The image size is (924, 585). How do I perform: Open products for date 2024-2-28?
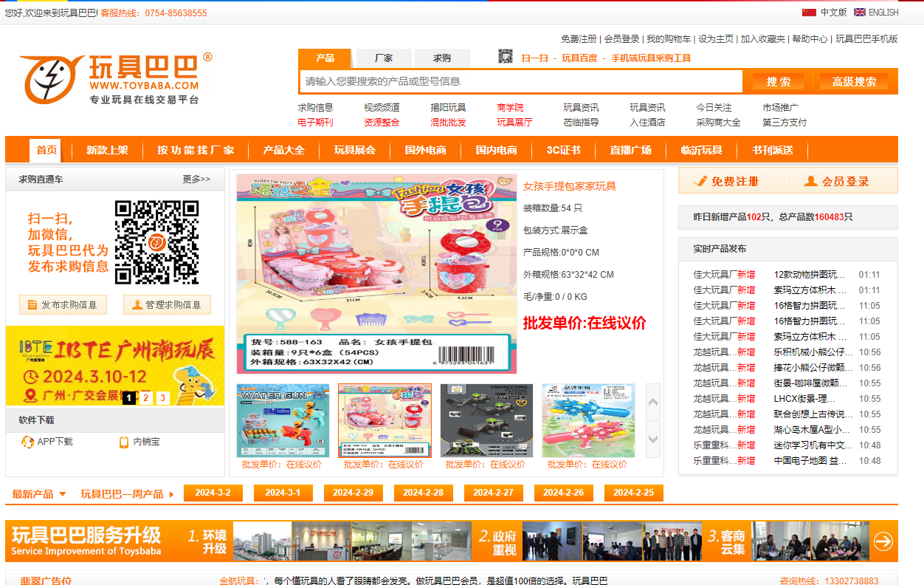(x=423, y=493)
